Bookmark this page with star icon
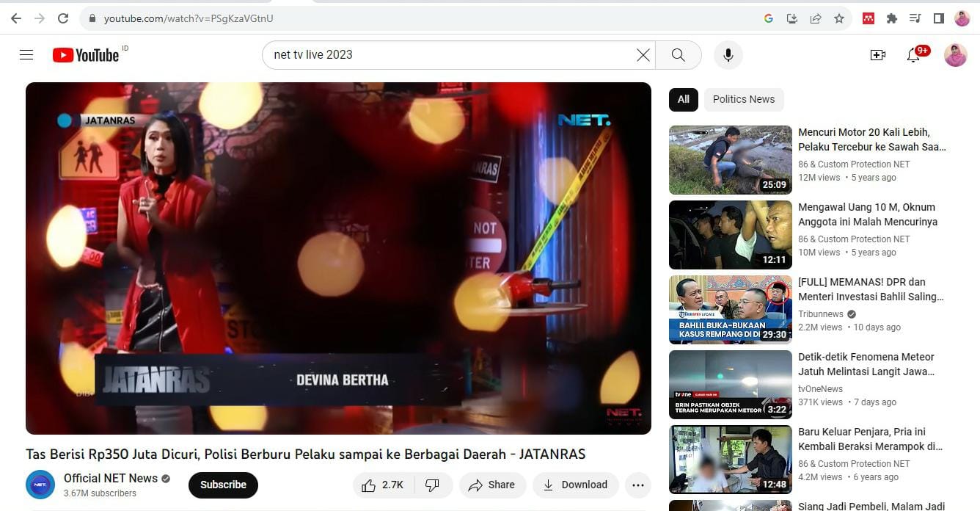980x511 pixels. pos(839,18)
